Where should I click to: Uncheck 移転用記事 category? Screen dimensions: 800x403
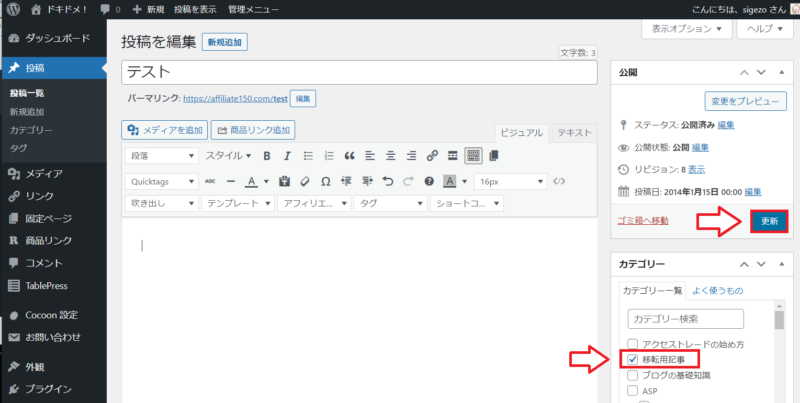click(x=633, y=360)
